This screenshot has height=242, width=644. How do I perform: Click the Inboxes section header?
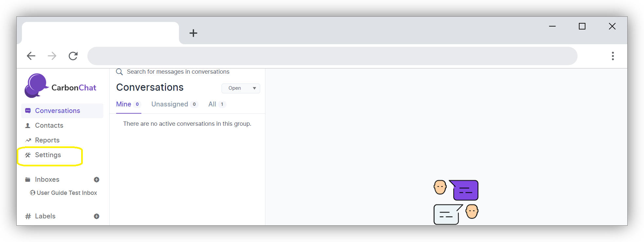pos(47,179)
